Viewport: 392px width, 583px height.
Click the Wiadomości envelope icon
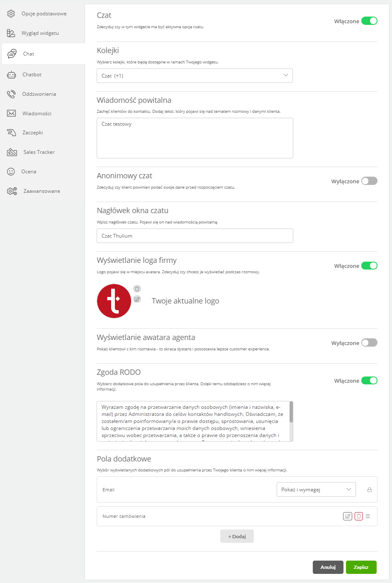tap(12, 113)
